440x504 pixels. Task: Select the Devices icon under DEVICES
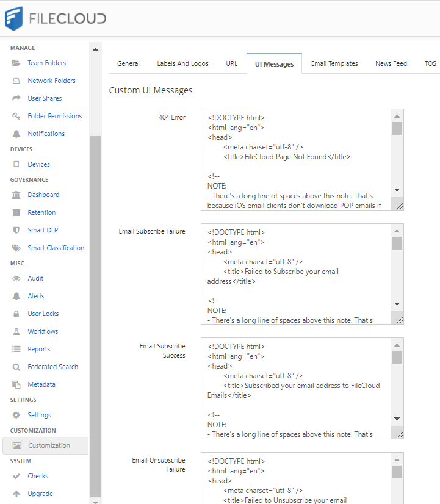(x=17, y=164)
